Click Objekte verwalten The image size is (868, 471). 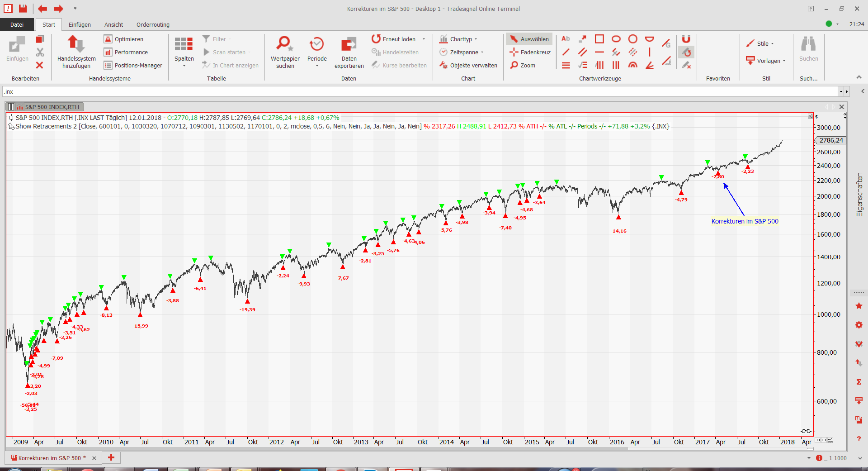[x=468, y=65]
